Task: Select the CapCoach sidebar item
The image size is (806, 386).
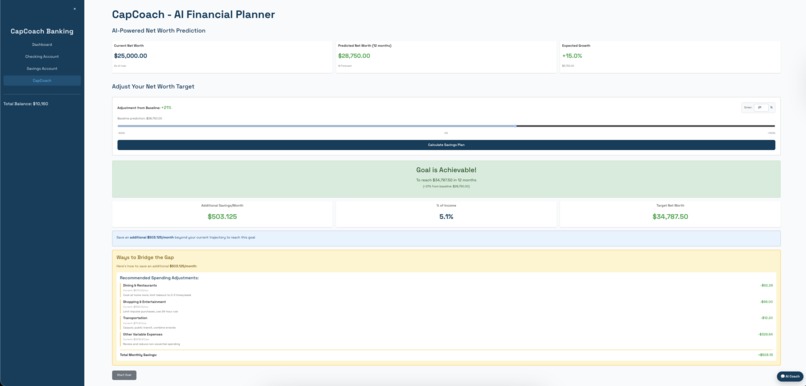Action: point(42,81)
